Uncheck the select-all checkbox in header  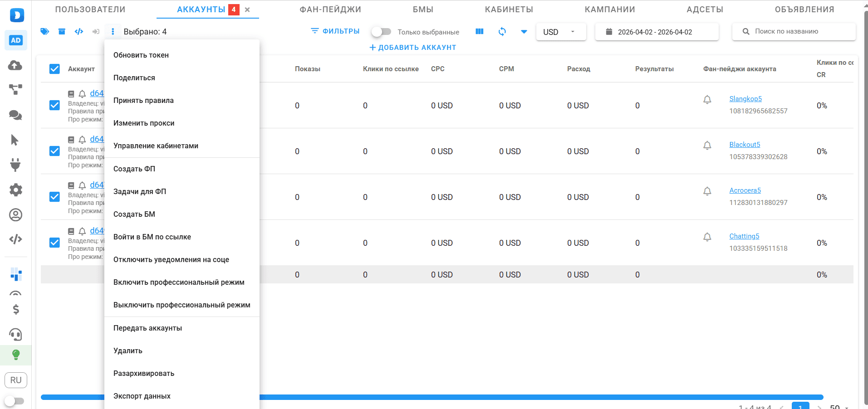click(x=54, y=69)
